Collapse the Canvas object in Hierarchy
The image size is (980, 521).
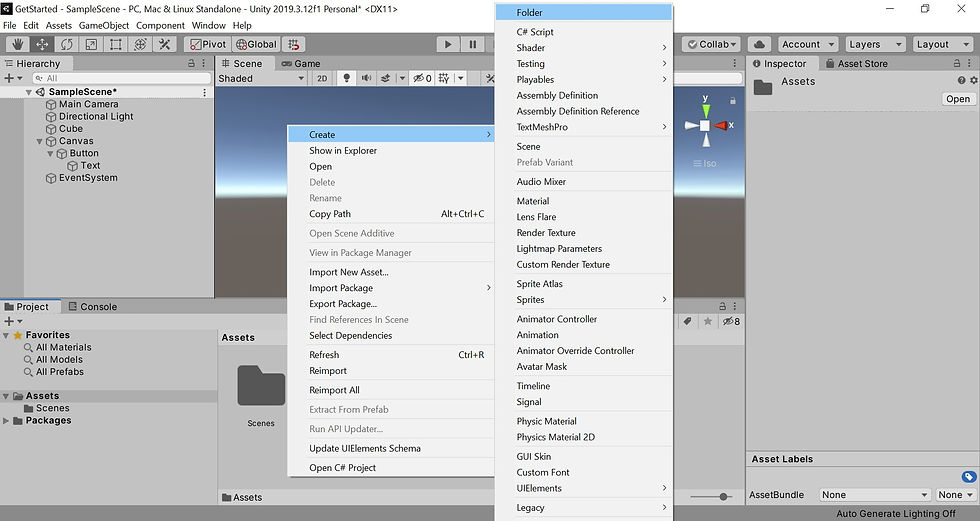pos(39,141)
